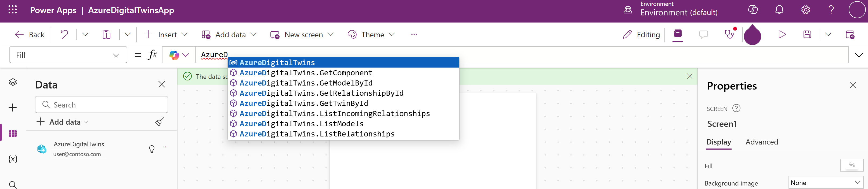Close the Data panel
This screenshot has height=189, width=868.
pyautogui.click(x=162, y=84)
